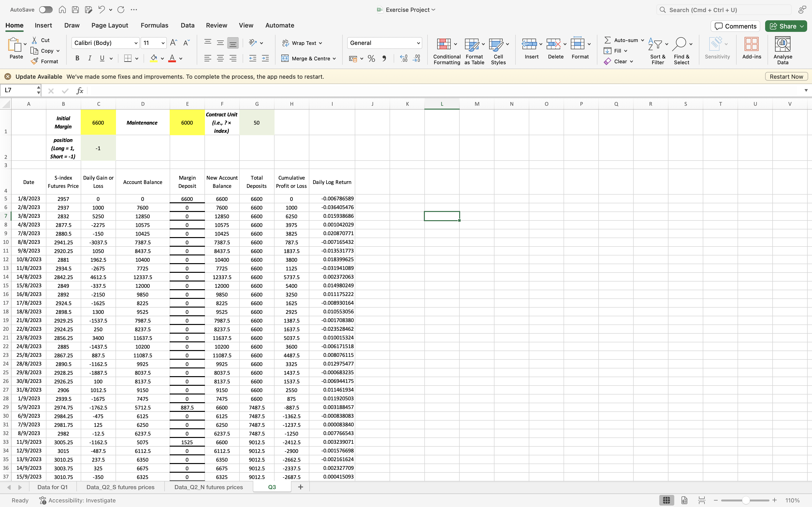812x507 pixels.
Task: Click the Insert Function fx icon
Action: coord(80,91)
